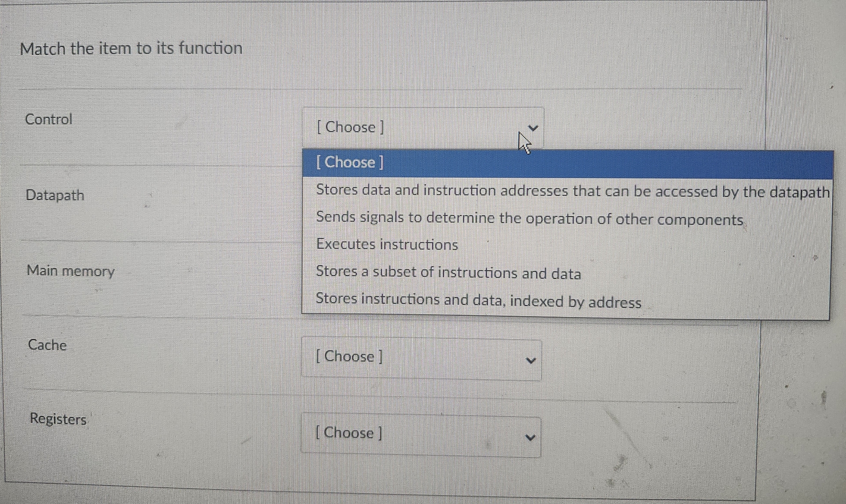Click the 'Match the item to its function' heading
This screenshot has width=846, height=504.
[x=131, y=48]
